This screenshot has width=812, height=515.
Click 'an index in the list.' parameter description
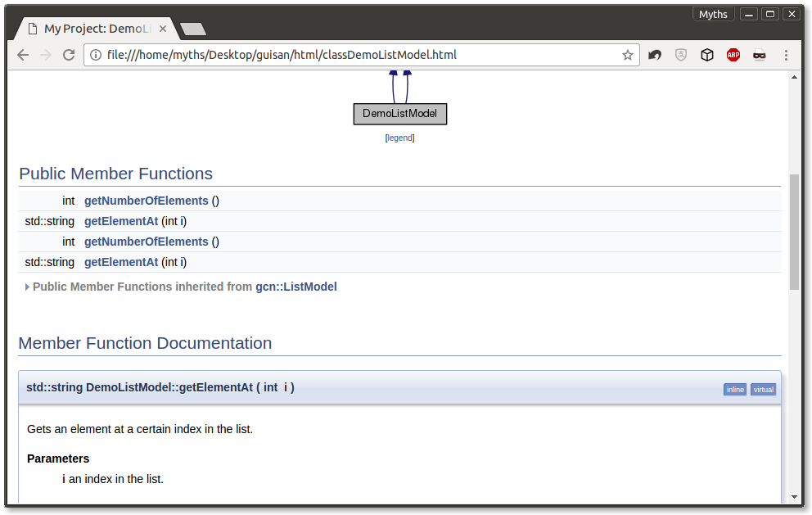(x=116, y=479)
